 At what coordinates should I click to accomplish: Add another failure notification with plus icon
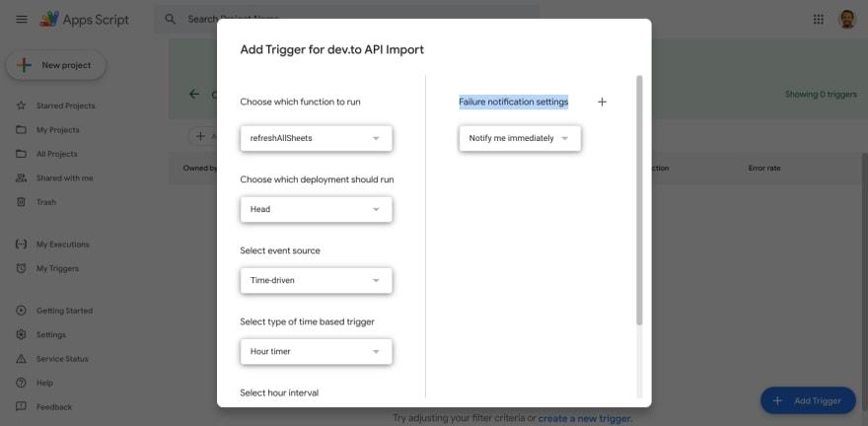[x=602, y=102]
